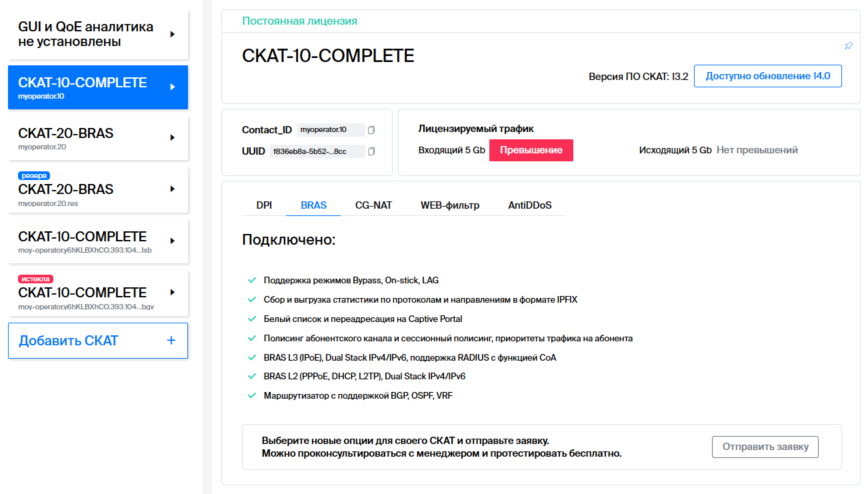Screen dimensions: 868x494
Task: Click the UUID value field
Action: pos(317,151)
